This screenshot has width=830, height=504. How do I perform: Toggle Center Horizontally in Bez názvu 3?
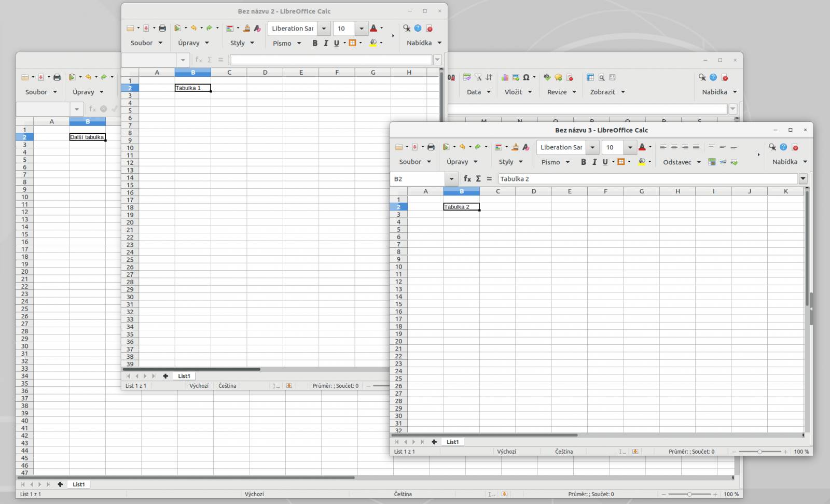[674, 147]
